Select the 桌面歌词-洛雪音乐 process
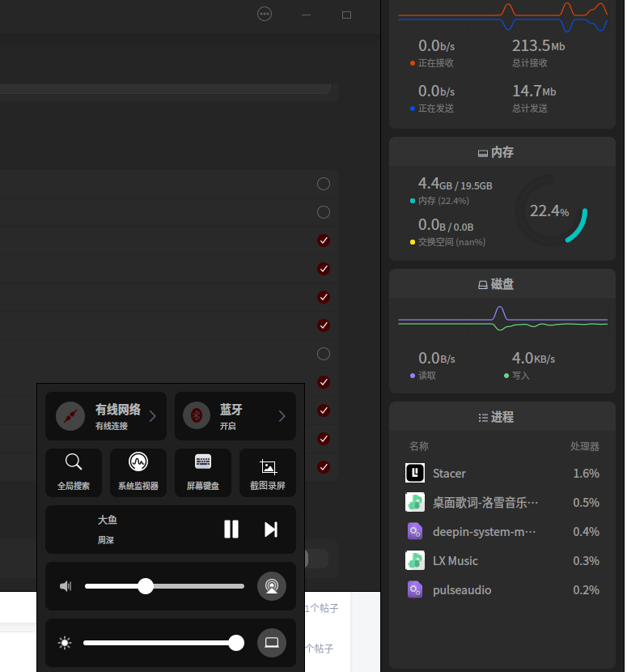 502,502
